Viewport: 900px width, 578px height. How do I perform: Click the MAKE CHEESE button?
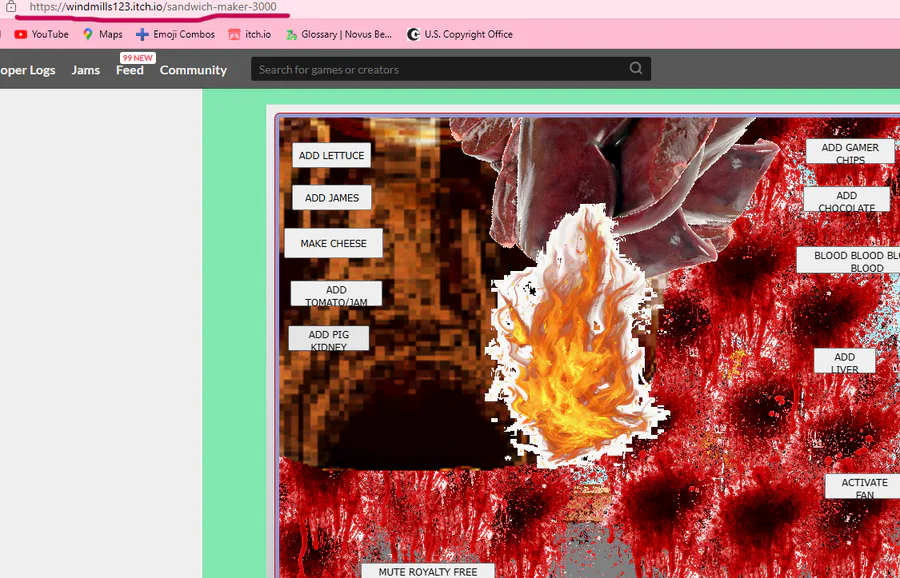point(333,243)
